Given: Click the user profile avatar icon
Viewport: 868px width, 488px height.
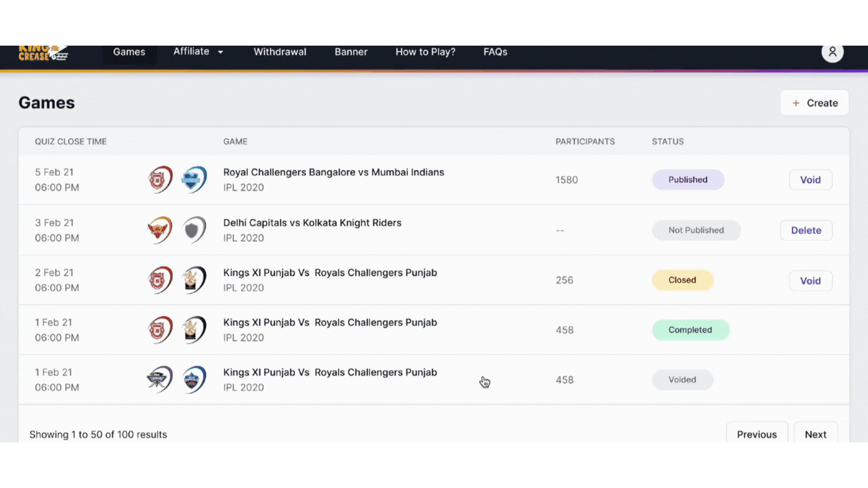Looking at the screenshot, I should [x=832, y=52].
